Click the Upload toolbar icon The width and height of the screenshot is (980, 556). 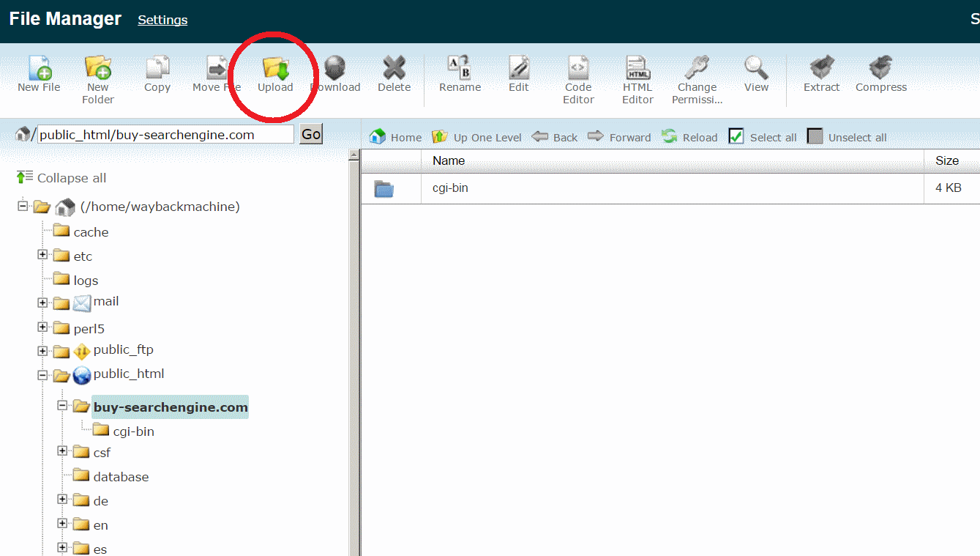pyautogui.click(x=275, y=70)
